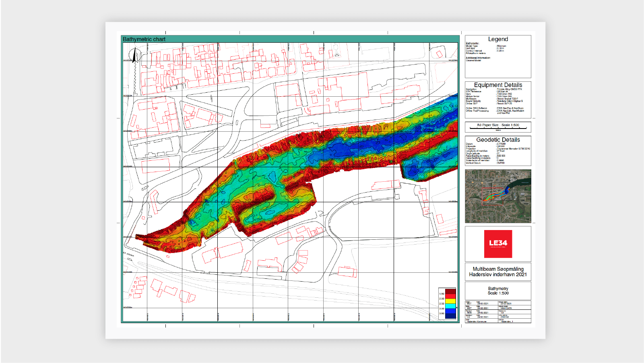The height and width of the screenshot is (363, 644).
Task: Select the yellow depth legend swatch
Action: pos(450,301)
